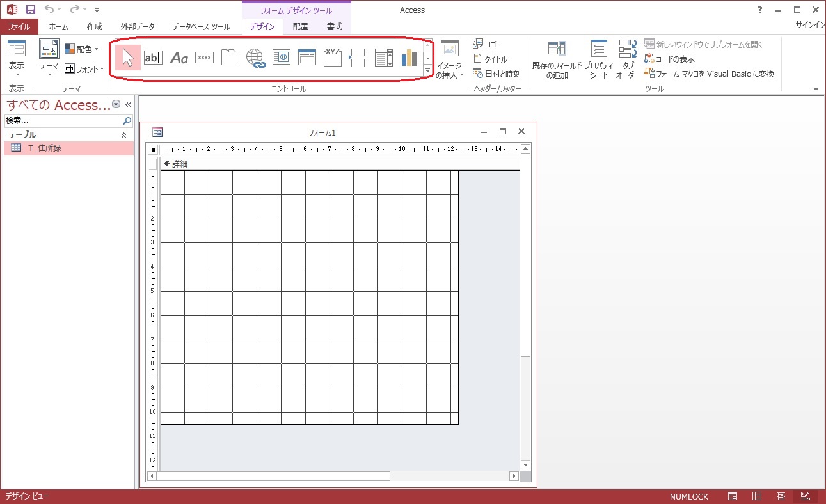826x504 pixels.
Task: Insert 日付と時刻 (Date and Time)
Action: [x=496, y=74]
